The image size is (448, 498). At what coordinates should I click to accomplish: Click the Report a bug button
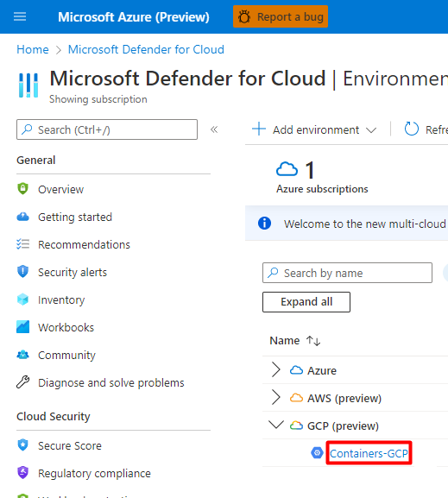click(x=281, y=16)
